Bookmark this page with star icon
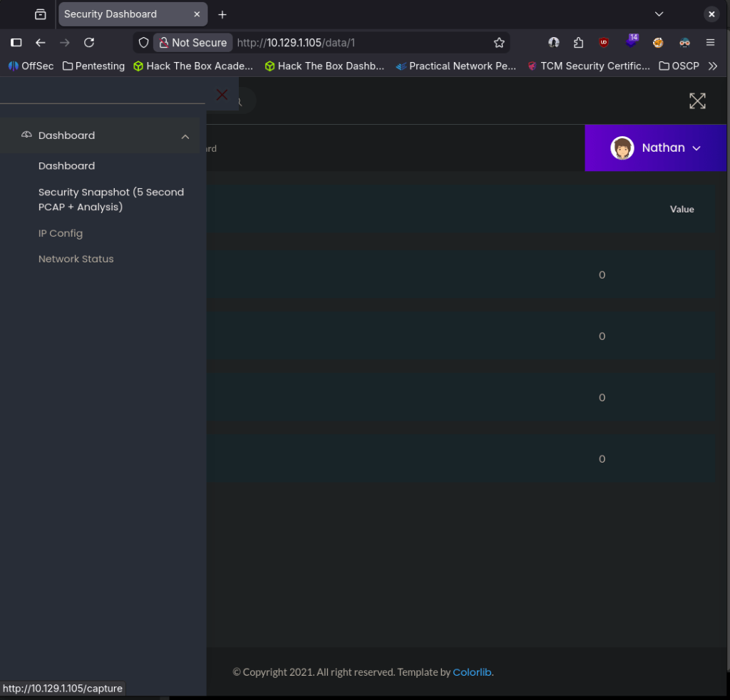Image resolution: width=730 pixels, height=700 pixels. tap(499, 43)
